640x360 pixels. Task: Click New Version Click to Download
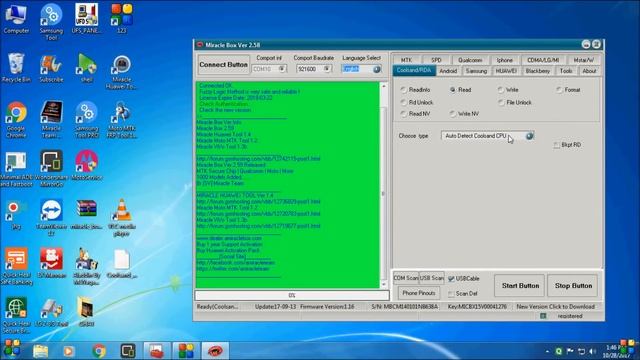[555, 307]
